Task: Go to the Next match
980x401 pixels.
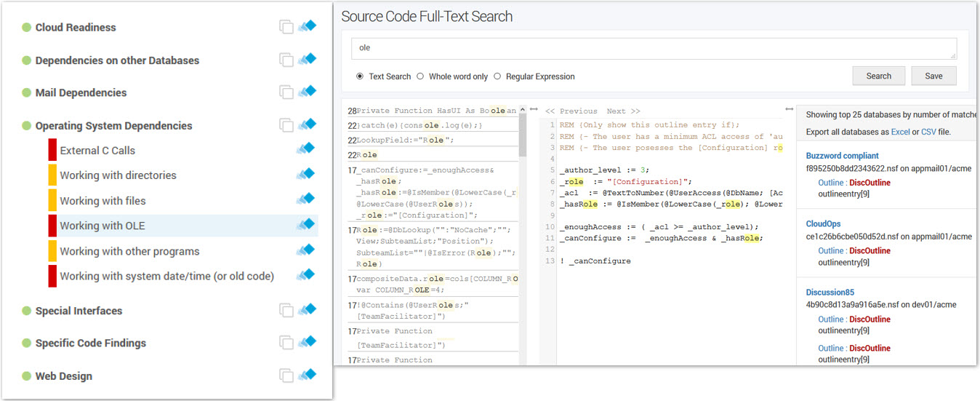Action: [623, 111]
